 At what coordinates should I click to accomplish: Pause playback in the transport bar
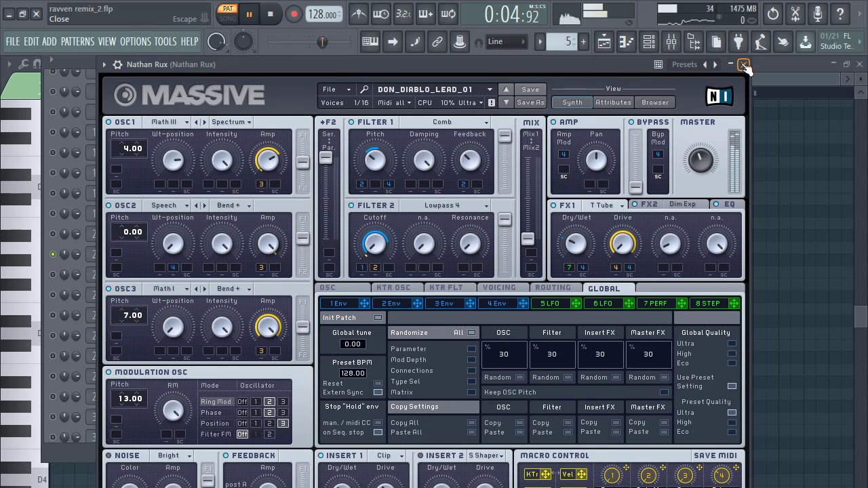[249, 14]
